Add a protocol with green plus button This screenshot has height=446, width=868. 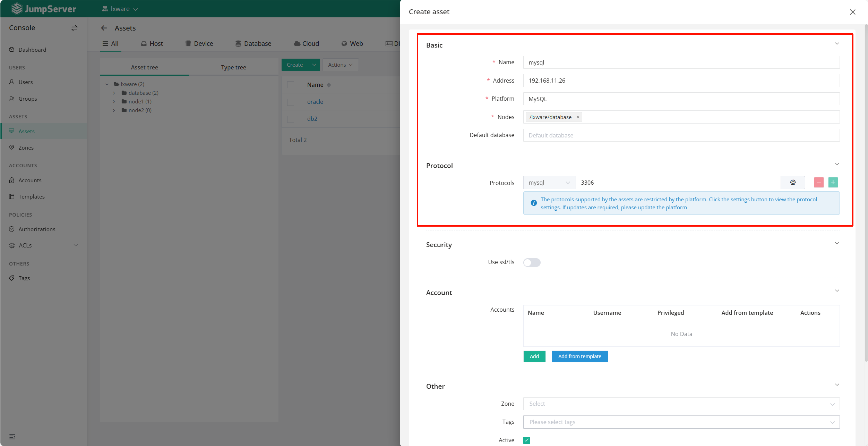[833, 183]
